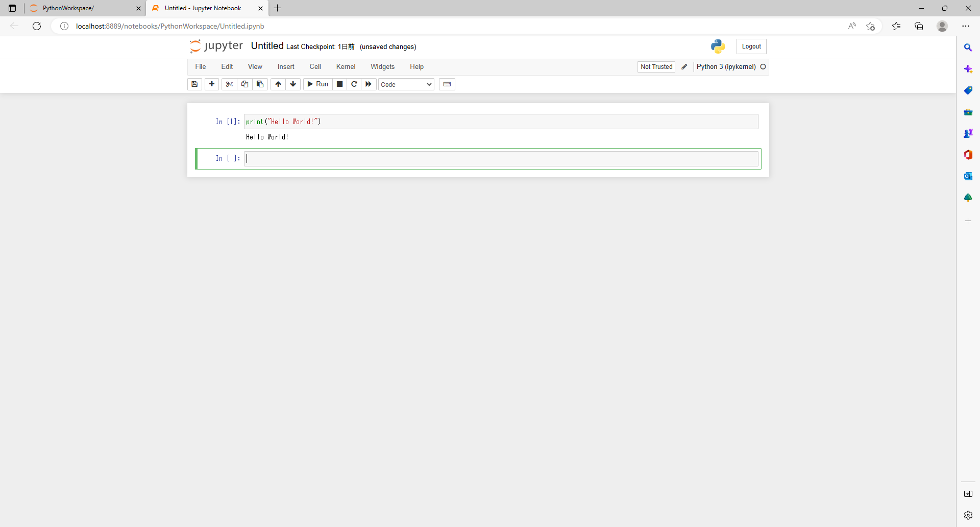Restart the kernel icon

tap(354, 84)
